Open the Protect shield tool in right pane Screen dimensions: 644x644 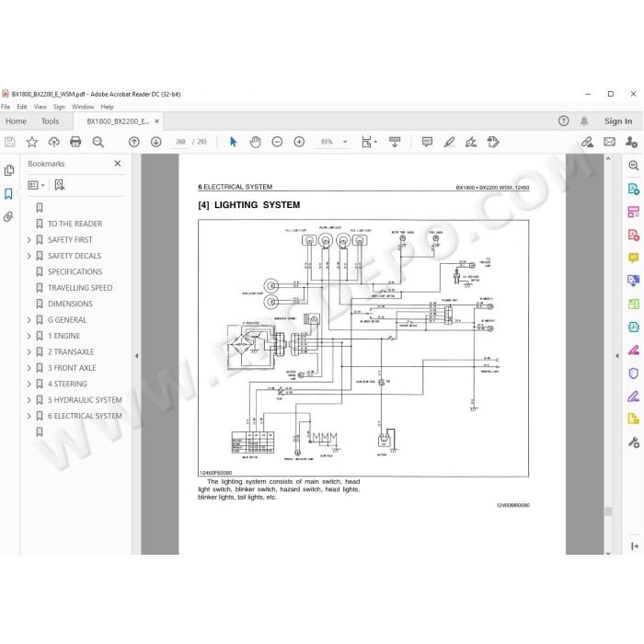tap(633, 374)
